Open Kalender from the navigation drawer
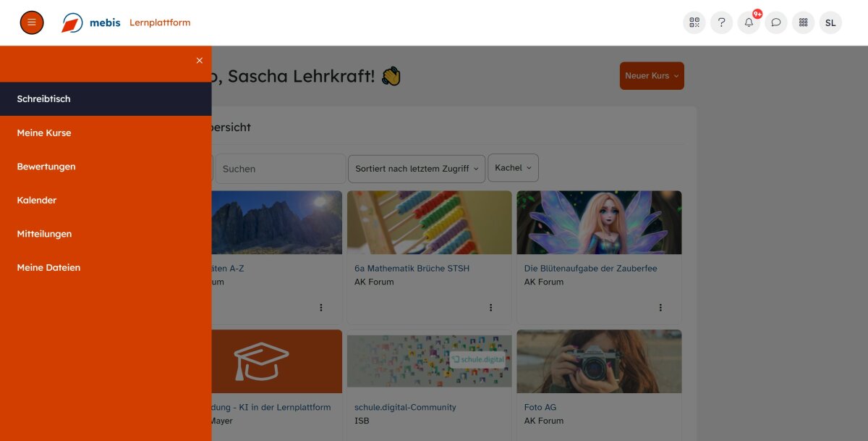Screen dimensions: 868x441 coord(37,201)
